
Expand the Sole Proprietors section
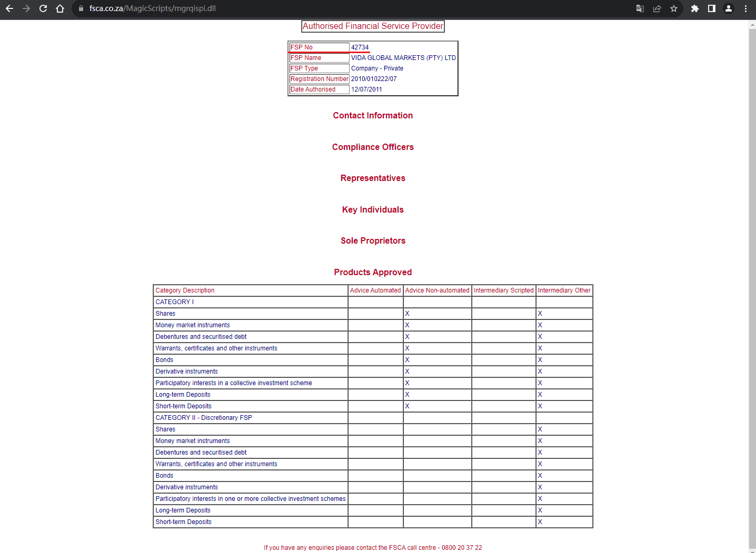click(x=373, y=241)
